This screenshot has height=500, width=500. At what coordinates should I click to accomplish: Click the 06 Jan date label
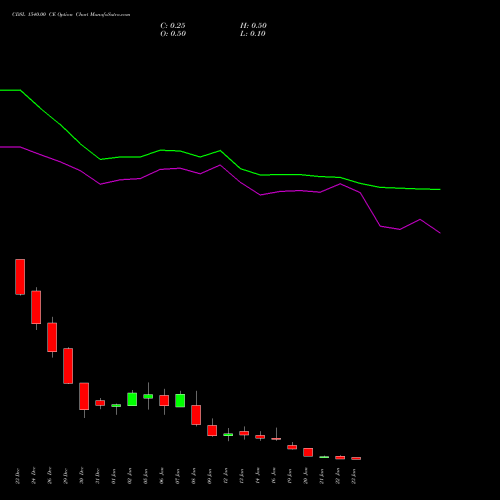tap(162, 476)
